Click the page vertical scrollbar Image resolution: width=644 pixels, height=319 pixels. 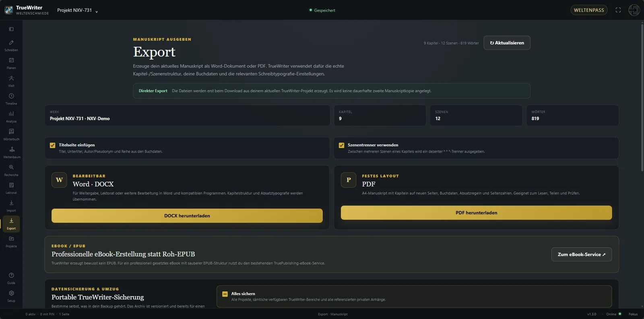(x=642, y=98)
